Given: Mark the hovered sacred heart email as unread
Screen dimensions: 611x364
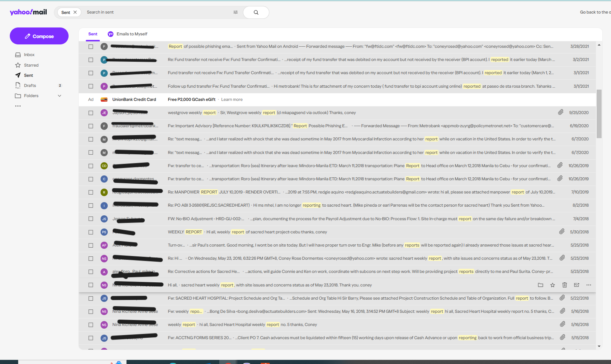Looking at the screenshot, I should pos(577,285).
